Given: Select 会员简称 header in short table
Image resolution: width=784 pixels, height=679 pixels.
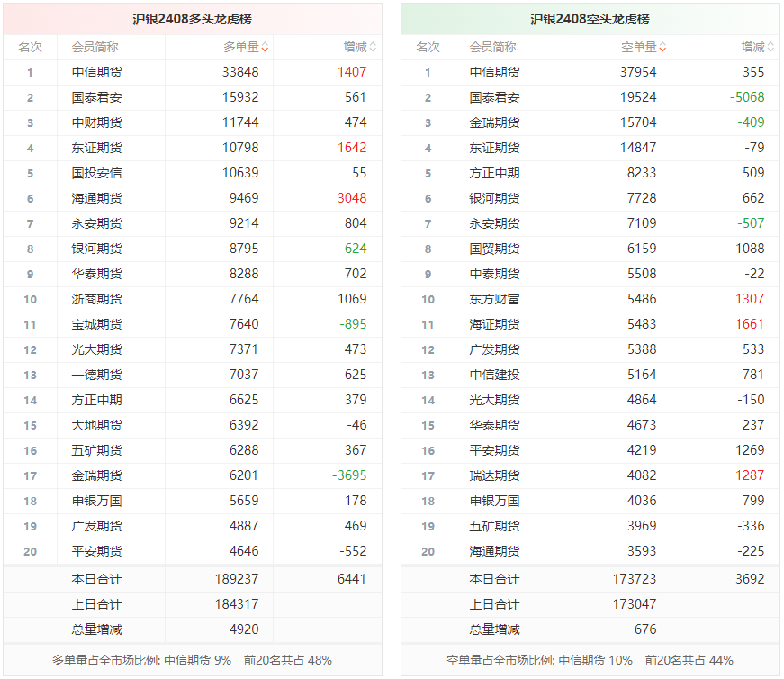Looking at the screenshot, I should (493, 48).
